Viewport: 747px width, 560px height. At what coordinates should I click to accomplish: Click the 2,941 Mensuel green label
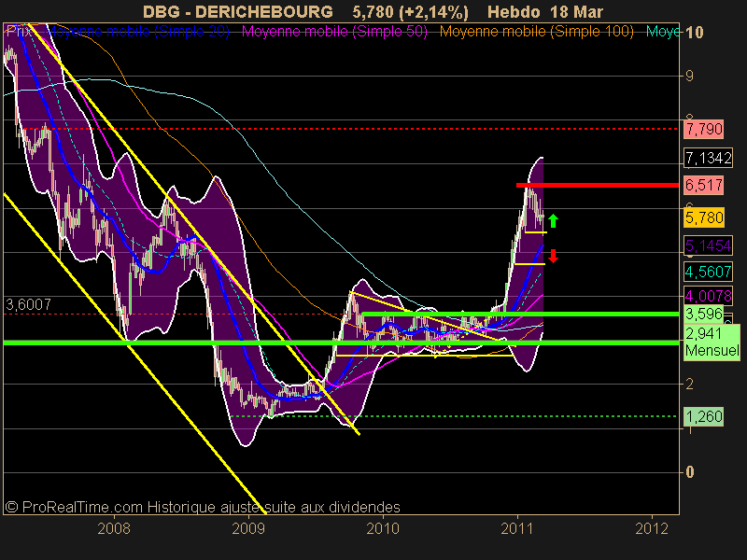pos(712,342)
